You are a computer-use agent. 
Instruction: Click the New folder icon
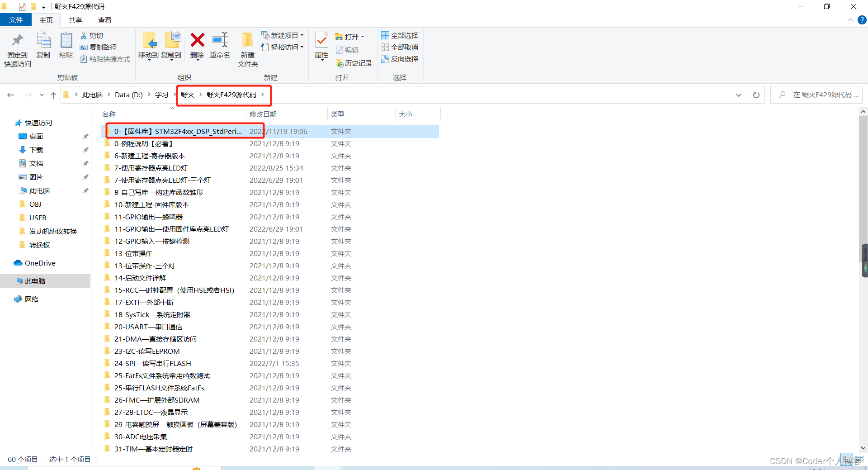pos(247,40)
